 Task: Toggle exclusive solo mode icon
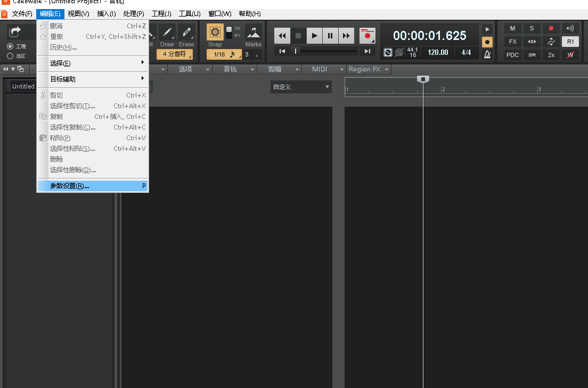point(532,42)
